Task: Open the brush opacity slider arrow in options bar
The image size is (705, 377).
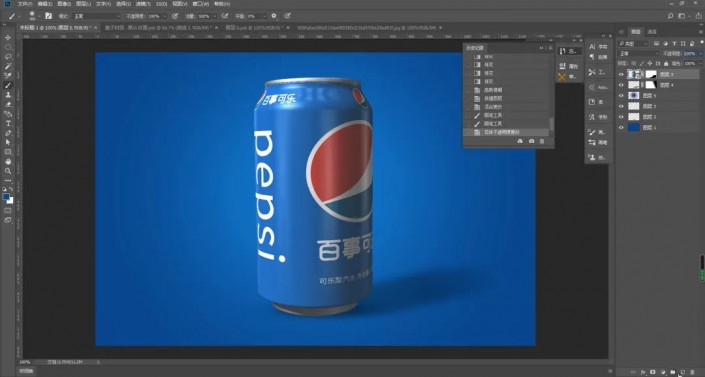Action: [x=165, y=16]
